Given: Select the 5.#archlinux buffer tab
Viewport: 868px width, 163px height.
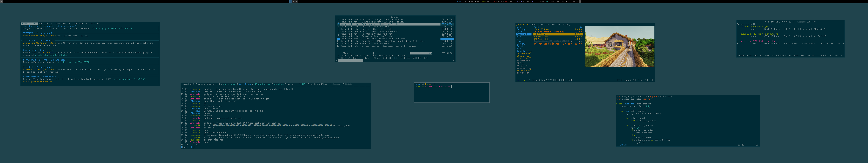Looking at the screenshot, I should (x=244, y=84).
